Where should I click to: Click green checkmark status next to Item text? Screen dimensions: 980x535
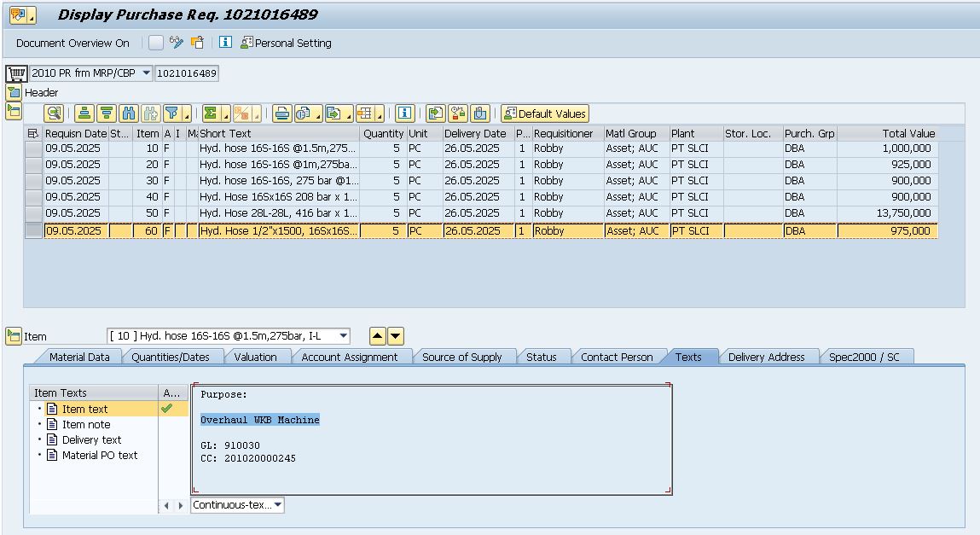[166, 409]
